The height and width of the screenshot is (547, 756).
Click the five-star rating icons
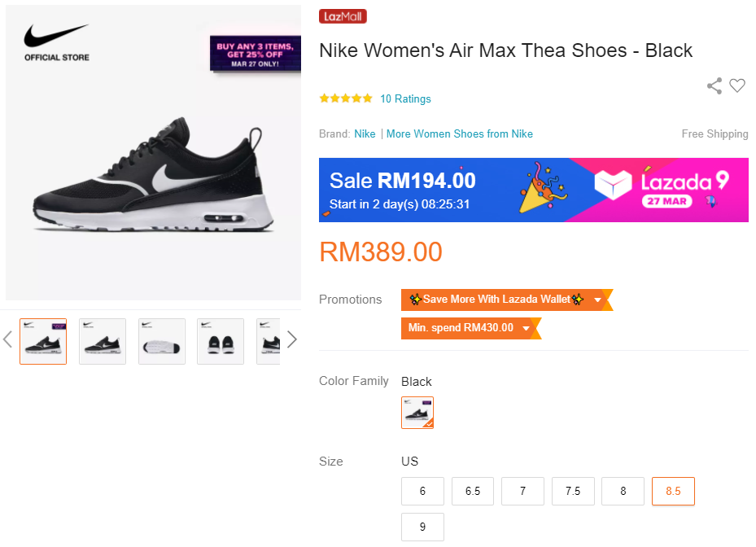(x=346, y=98)
